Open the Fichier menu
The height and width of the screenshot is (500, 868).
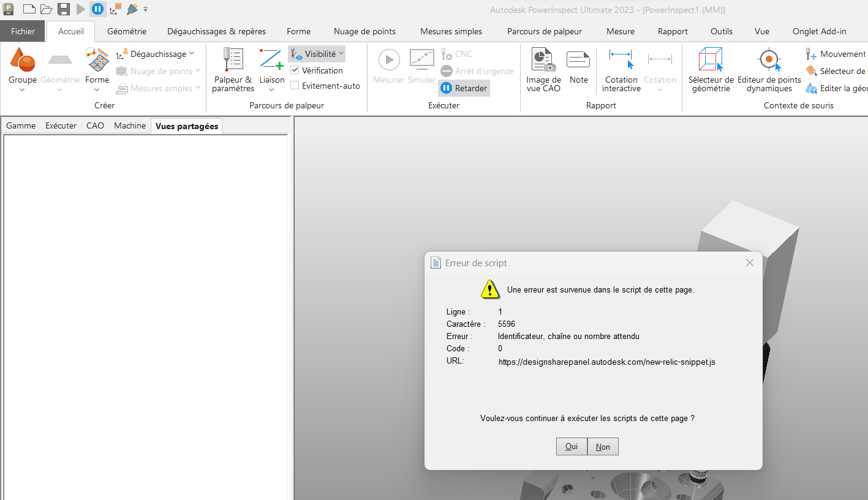click(23, 31)
